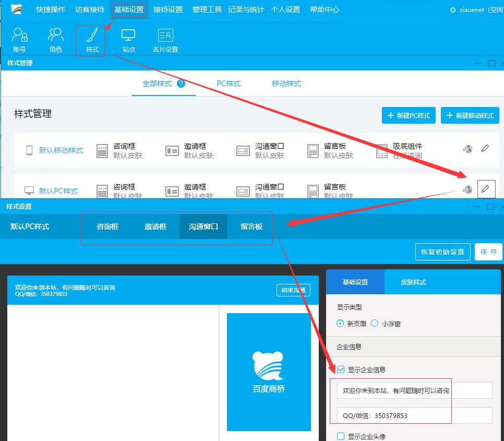Select 邀请框 tab in 样式设置

[155, 227]
